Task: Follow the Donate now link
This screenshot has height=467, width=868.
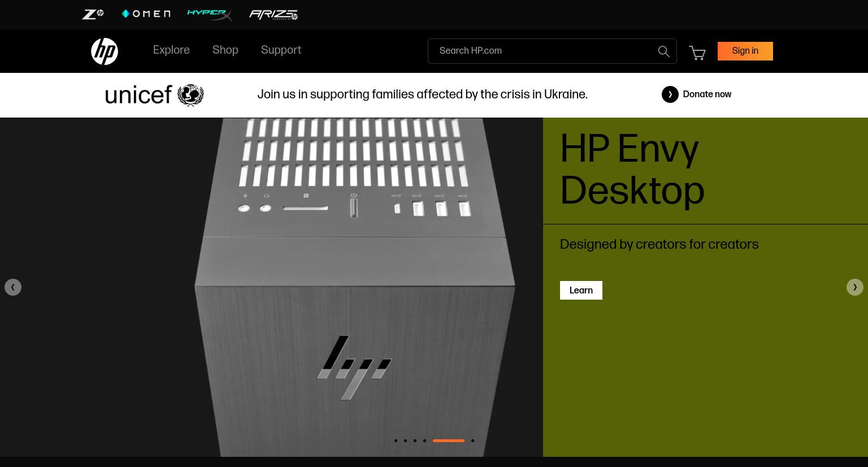Action: [x=707, y=94]
